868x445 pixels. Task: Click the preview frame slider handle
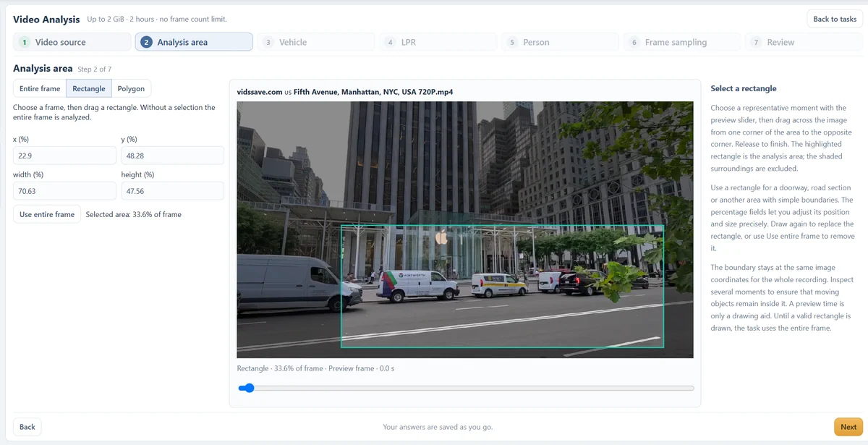(x=248, y=388)
